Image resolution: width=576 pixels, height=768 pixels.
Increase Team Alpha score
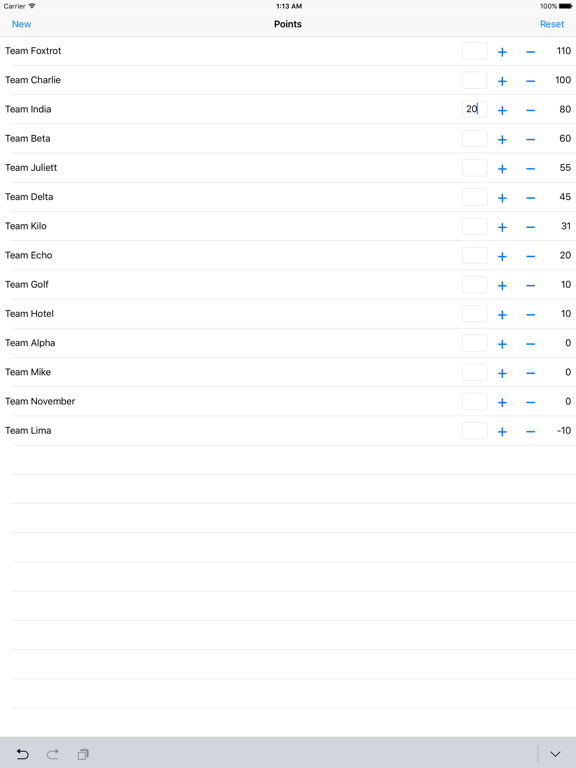502,344
